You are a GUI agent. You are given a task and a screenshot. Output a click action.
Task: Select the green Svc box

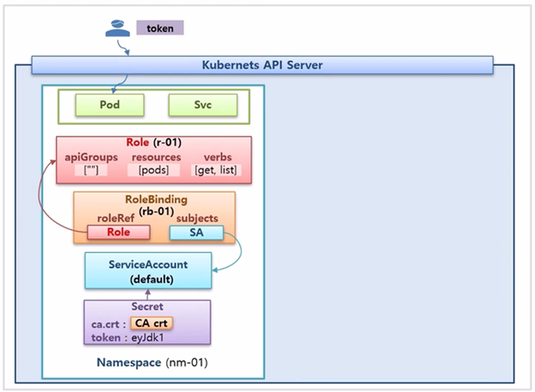click(203, 105)
